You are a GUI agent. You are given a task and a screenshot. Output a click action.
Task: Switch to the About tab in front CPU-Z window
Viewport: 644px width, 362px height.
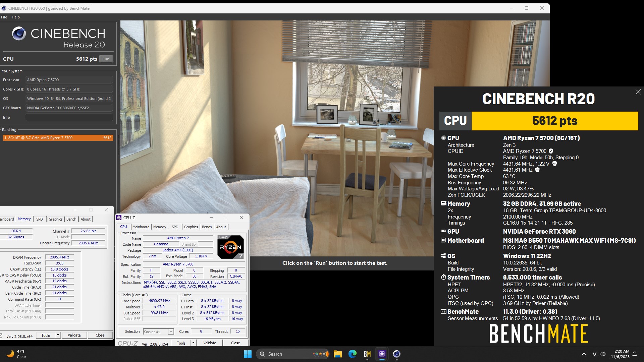coord(221,227)
